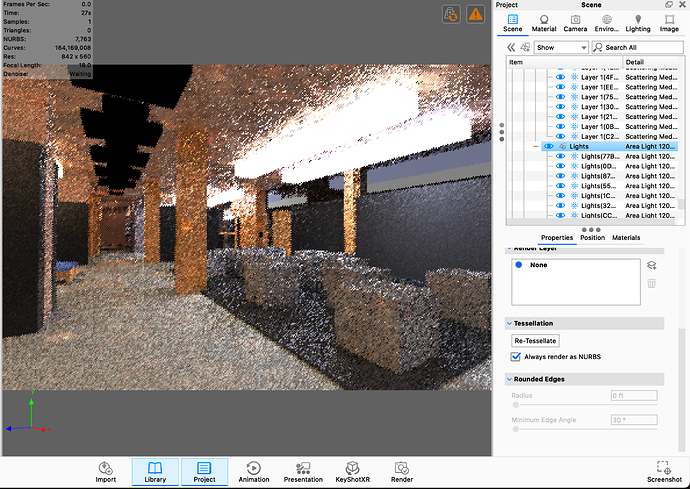The image size is (690, 489).
Task: Click the add geometry icon beside Show
Action: (525, 47)
